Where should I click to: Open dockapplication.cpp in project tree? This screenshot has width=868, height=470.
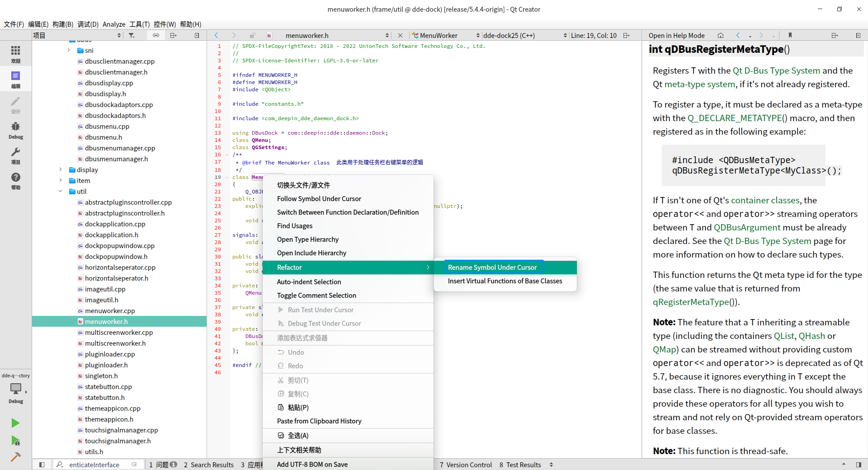(115, 224)
